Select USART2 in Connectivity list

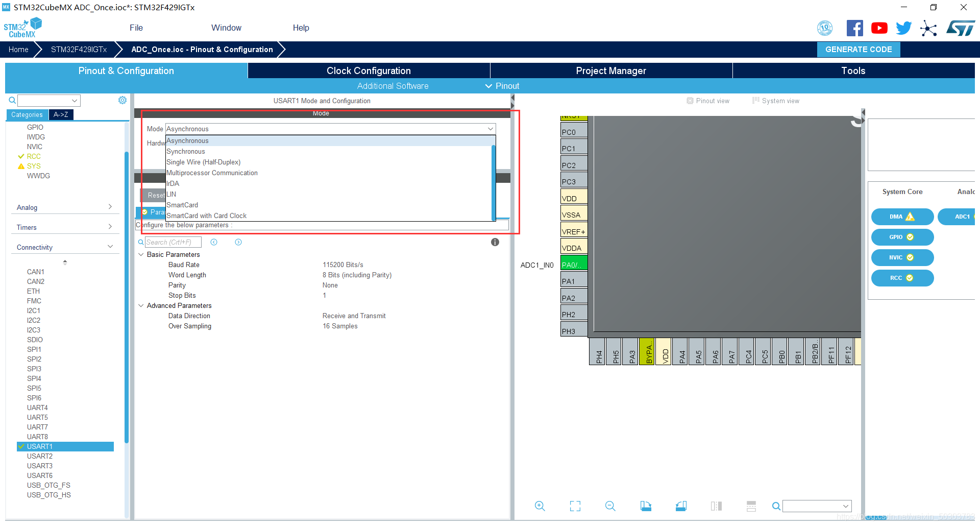coord(40,456)
